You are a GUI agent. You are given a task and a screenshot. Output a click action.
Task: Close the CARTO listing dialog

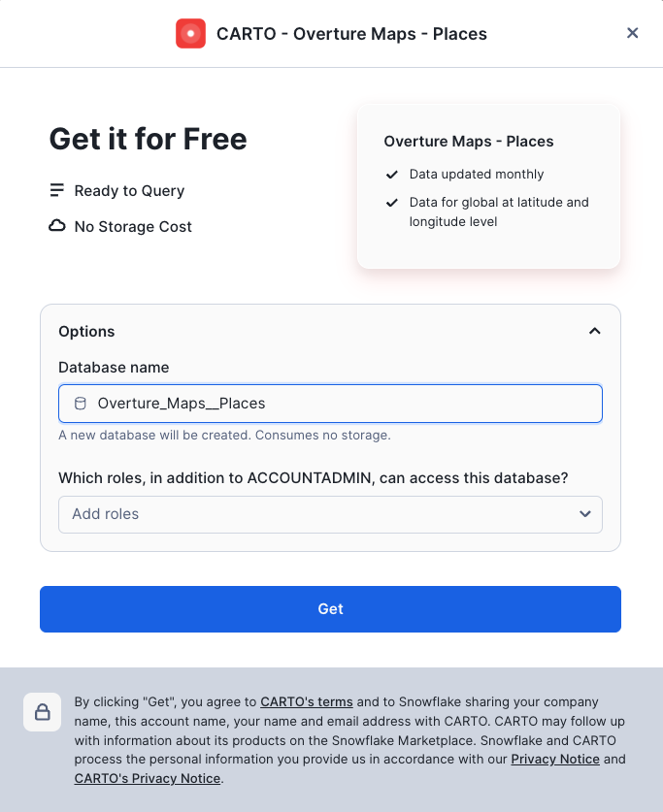[x=633, y=33]
